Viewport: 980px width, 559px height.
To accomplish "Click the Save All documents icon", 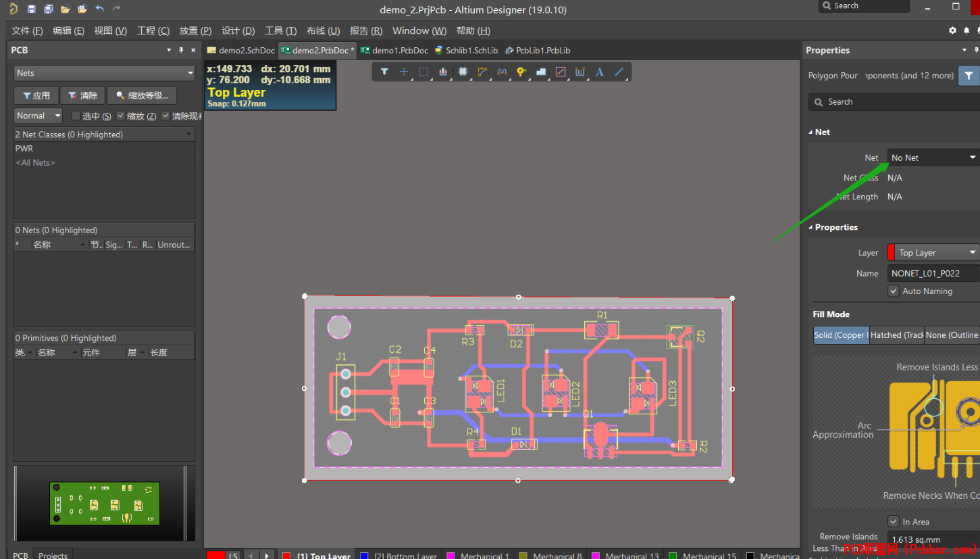I will 48,9.
